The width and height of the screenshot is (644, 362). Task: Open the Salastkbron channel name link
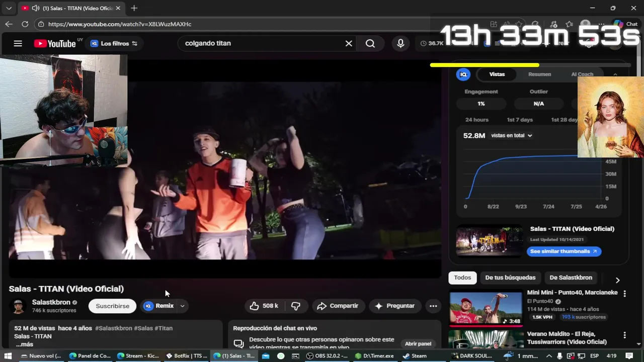tap(51, 302)
